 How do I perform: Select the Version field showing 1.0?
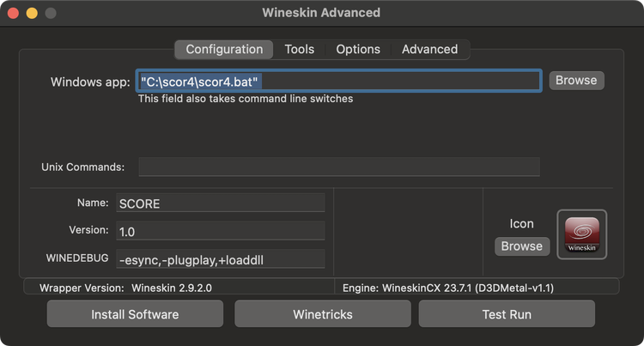(x=221, y=231)
